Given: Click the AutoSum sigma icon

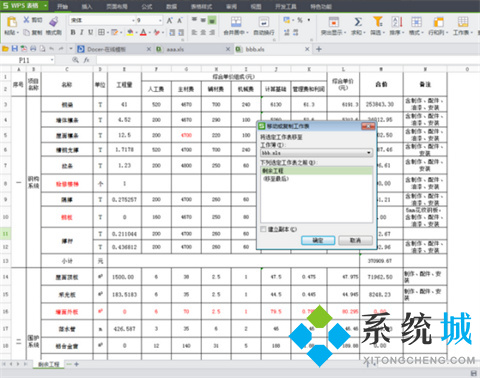Looking at the screenshot, I should [358, 22].
